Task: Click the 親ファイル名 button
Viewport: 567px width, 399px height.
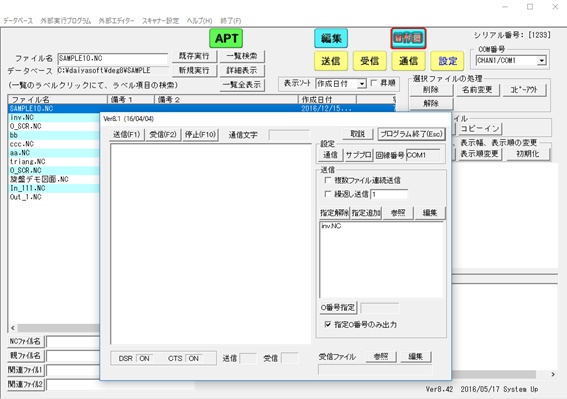Action: 25,355
